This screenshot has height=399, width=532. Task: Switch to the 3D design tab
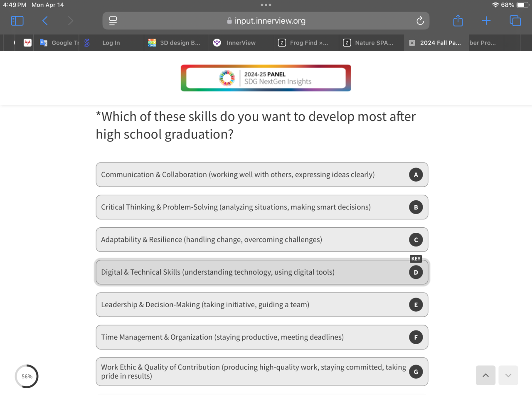(x=180, y=43)
